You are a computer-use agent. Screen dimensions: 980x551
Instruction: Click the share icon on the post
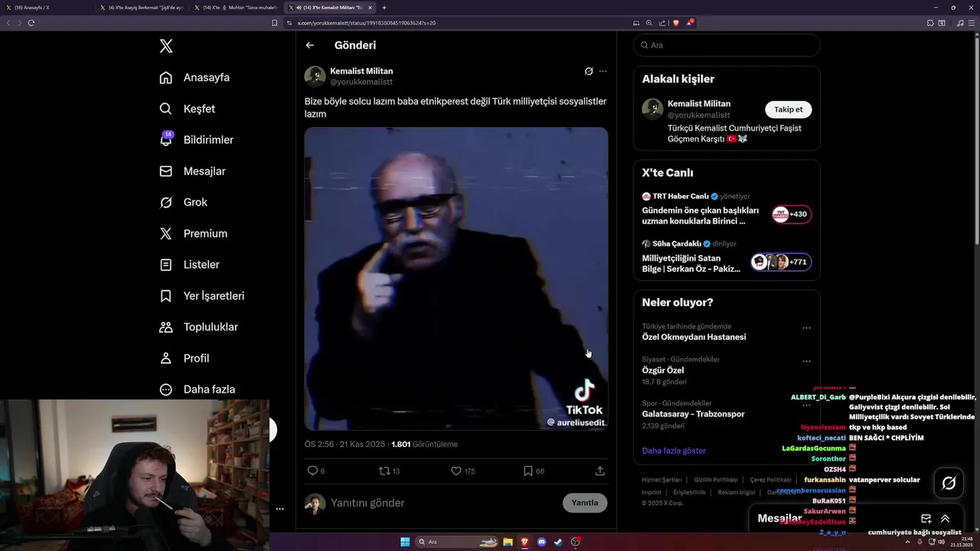pyautogui.click(x=600, y=471)
